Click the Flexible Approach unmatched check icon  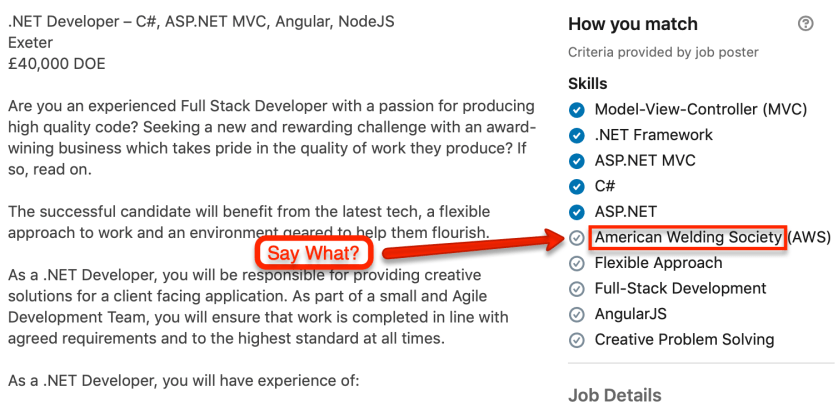(x=576, y=263)
